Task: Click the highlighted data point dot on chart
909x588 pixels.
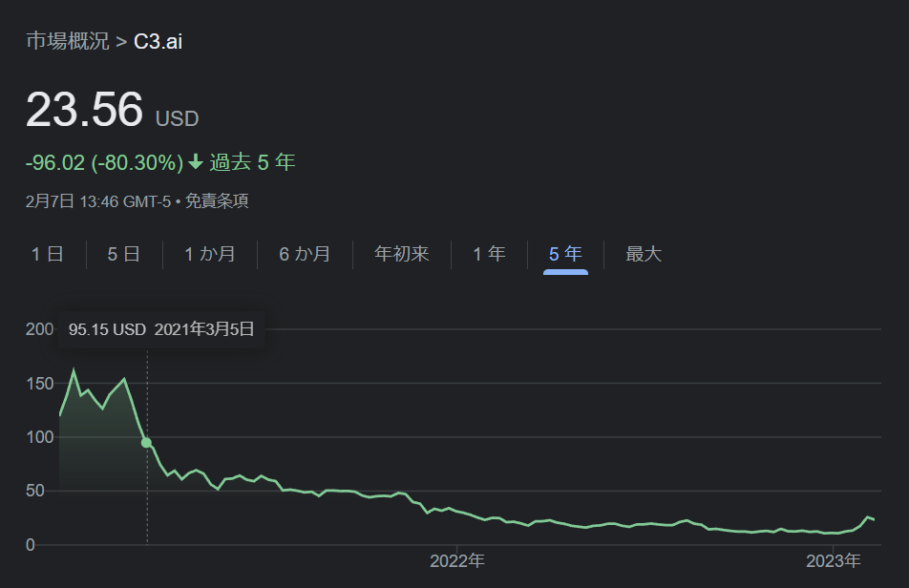Action: pos(146,442)
